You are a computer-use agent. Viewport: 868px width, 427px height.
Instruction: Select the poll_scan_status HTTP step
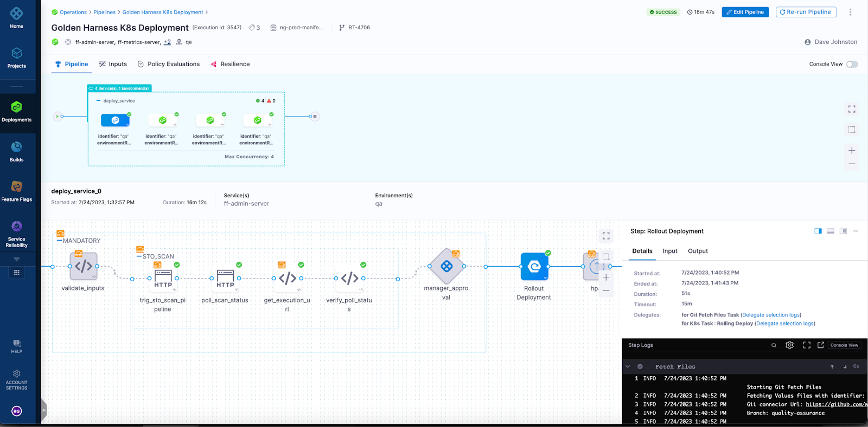click(225, 278)
